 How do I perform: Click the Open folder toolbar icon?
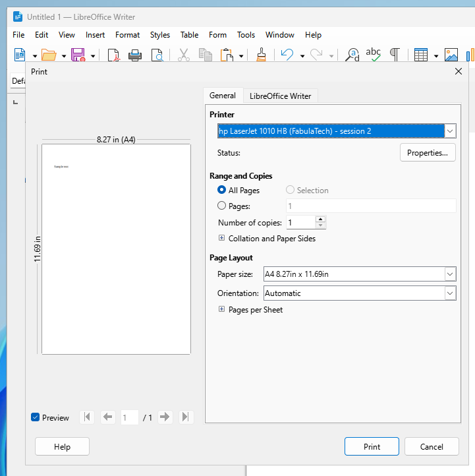pyautogui.click(x=49, y=55)
